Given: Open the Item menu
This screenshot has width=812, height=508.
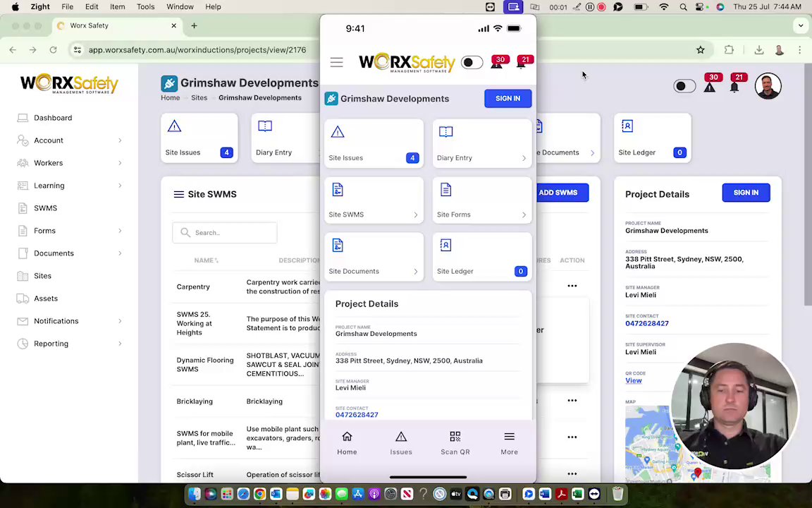Looking at the screenshot, I should (117, 7).
